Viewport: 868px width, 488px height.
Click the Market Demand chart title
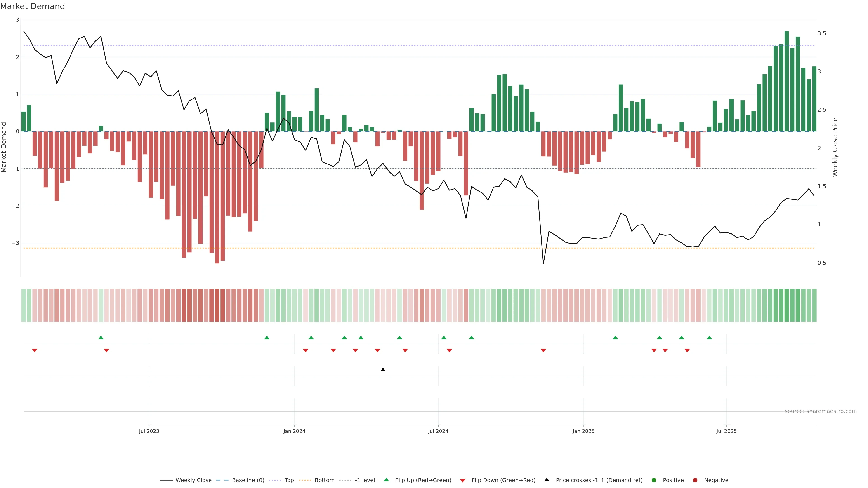click(x=32, y=6)
